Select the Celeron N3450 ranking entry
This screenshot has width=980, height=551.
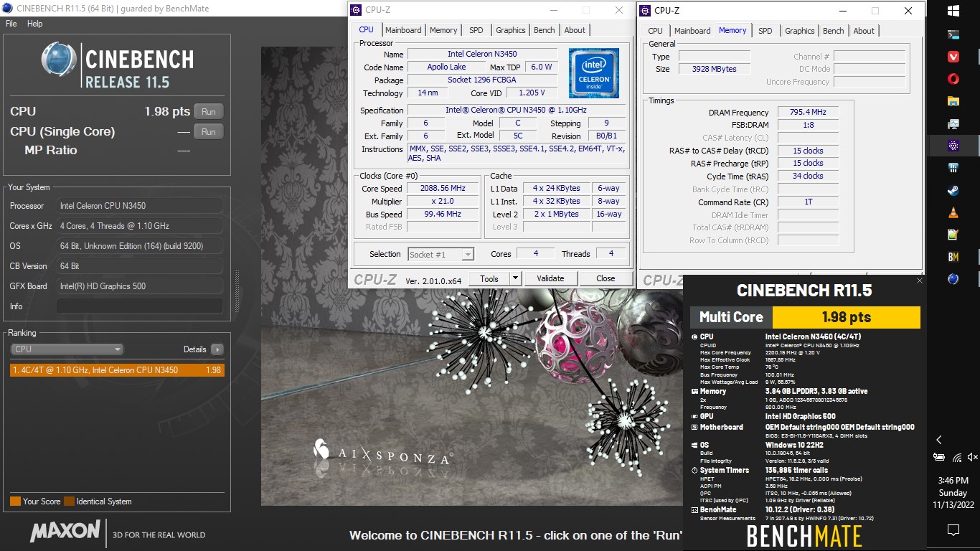(117, 370)
